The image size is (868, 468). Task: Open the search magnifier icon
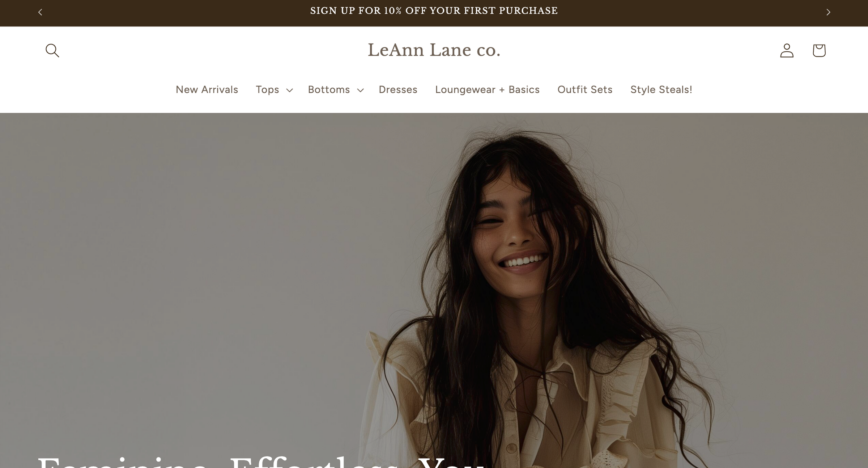click(x=52, y=50)
